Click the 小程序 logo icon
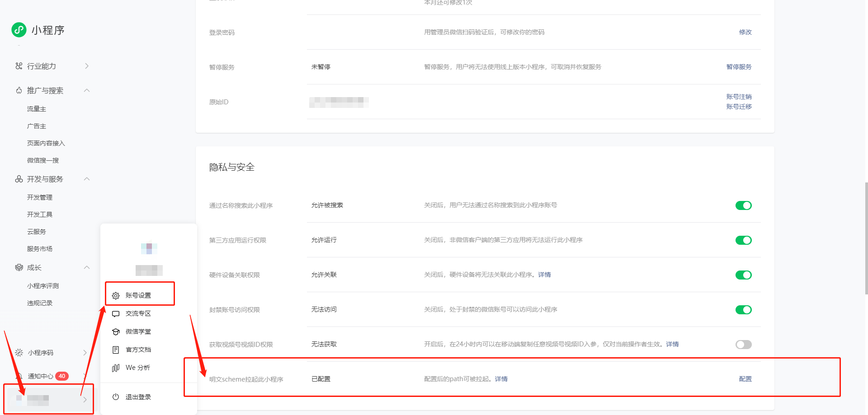This screenshot has width=868, height=415. [x=19, y=30]
